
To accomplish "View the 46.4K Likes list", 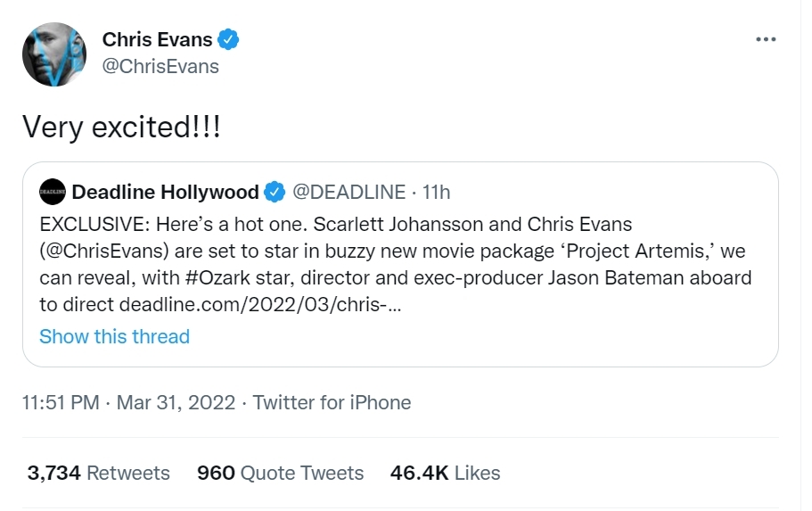I will 445,473.
